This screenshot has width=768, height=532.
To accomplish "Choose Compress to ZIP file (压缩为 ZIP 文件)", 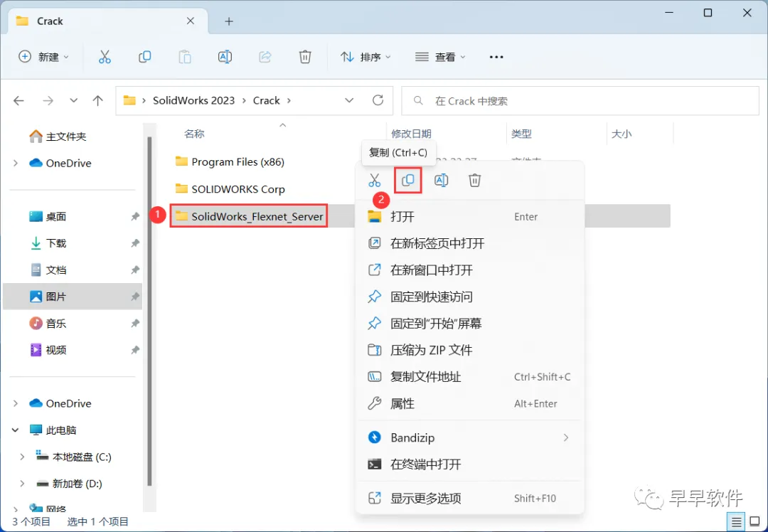I will point(470,350).
